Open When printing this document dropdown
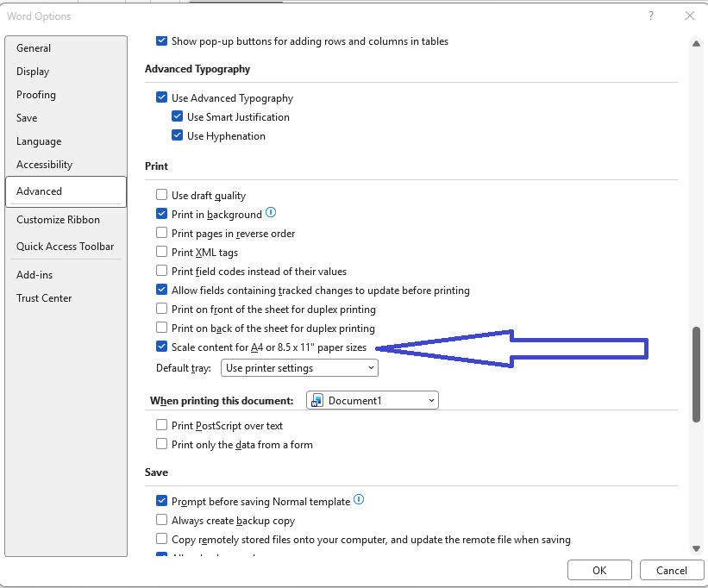The height and width of the screenshot is (588, 708). click(373, 400)
